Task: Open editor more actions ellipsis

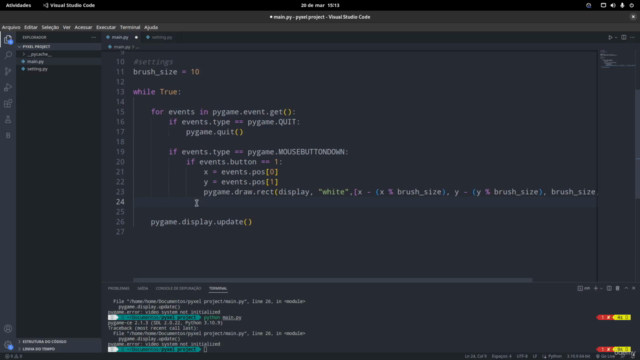Action: [632, 37]
